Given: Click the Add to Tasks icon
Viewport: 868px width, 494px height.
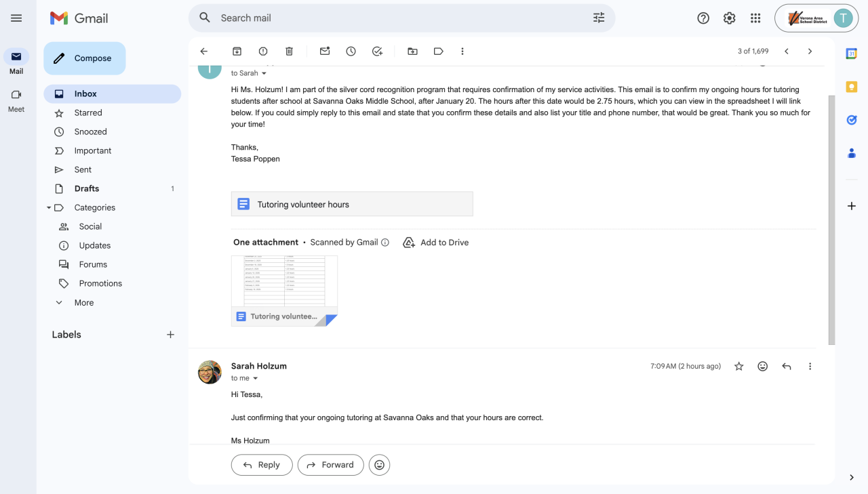Looking at the screenshot, I should [x=378, y=52].
